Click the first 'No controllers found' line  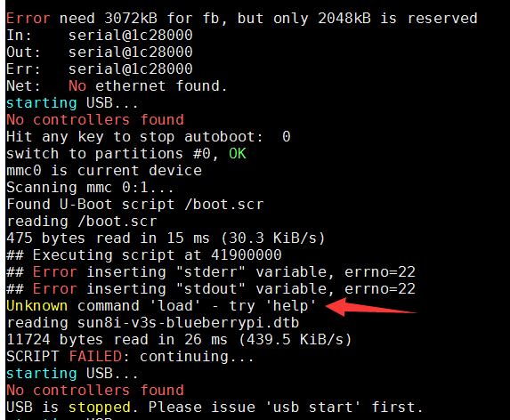coord(95,120)
